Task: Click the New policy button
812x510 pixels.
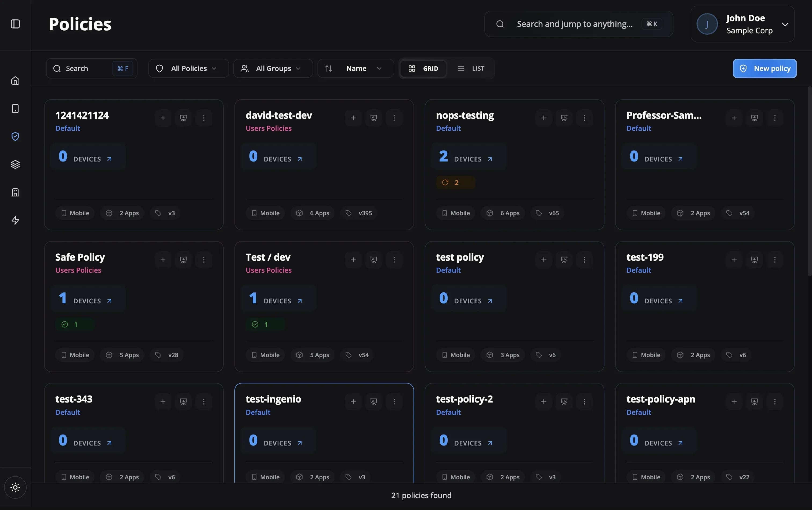Action: pos(764,69)
